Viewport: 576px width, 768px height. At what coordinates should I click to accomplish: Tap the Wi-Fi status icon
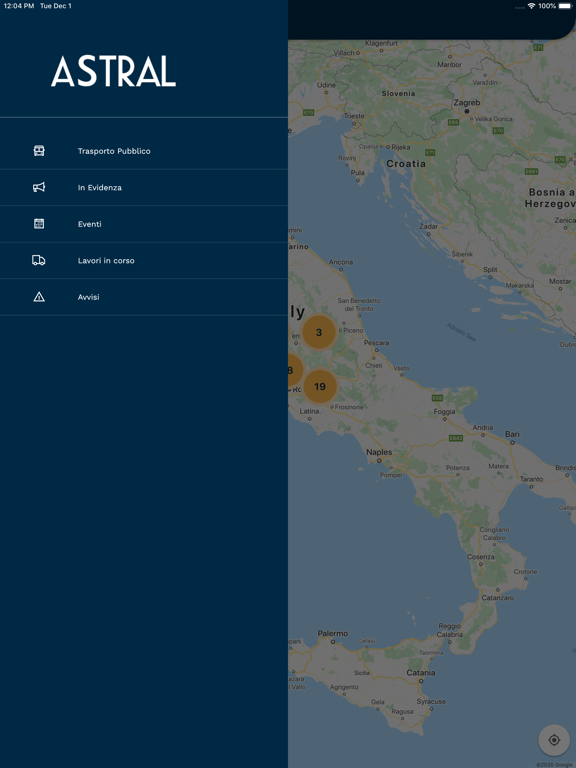click(531, 6)
